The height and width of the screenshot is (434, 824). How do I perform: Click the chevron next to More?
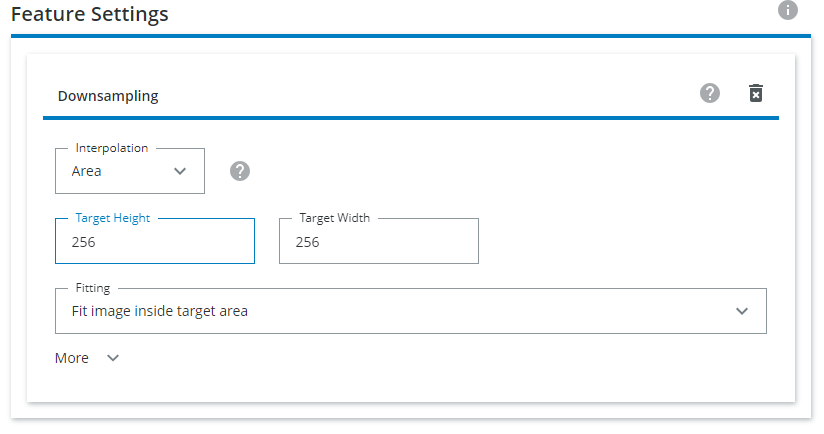pyautogui.click(x=113, y=358)
